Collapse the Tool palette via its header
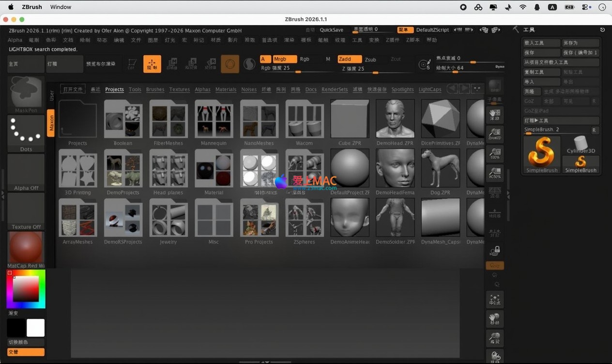This screenshot has height=364, width=612. (x=529, y=30)
